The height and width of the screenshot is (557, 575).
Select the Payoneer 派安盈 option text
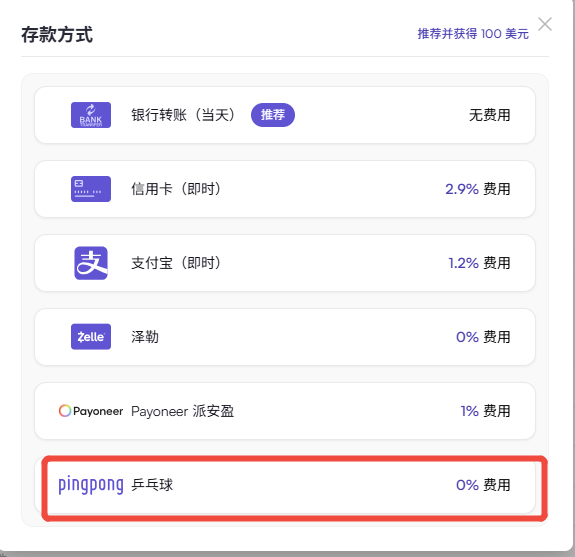(x=183, y=411)
